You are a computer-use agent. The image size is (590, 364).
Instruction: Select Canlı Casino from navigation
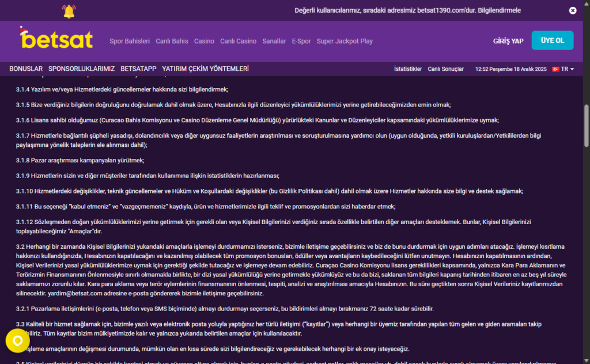click(238, 41)
